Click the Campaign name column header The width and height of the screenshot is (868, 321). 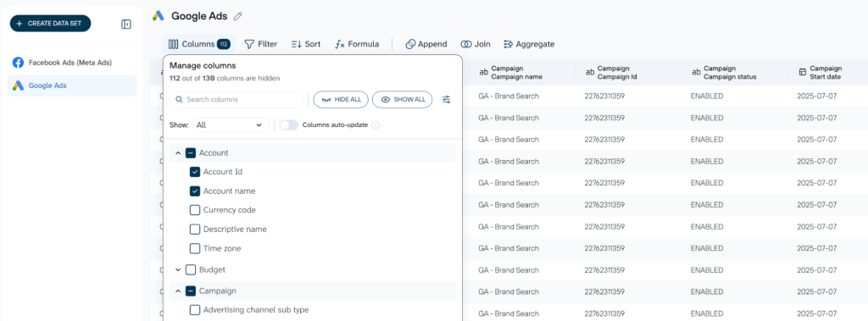pyautogui.click(x=521, y=73)
